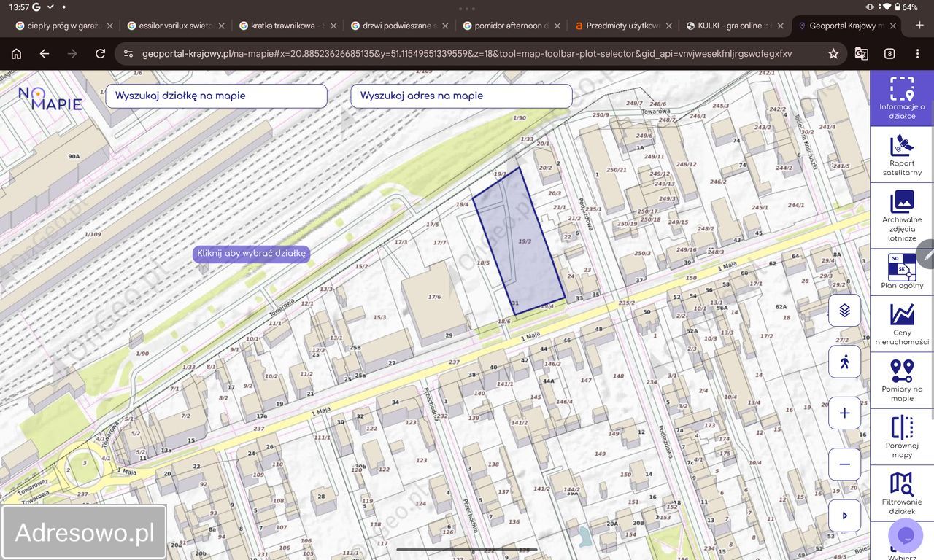Open Porównaj mapy tool
The width and height of the screenshot is (934, 560).
pos(902,436)
